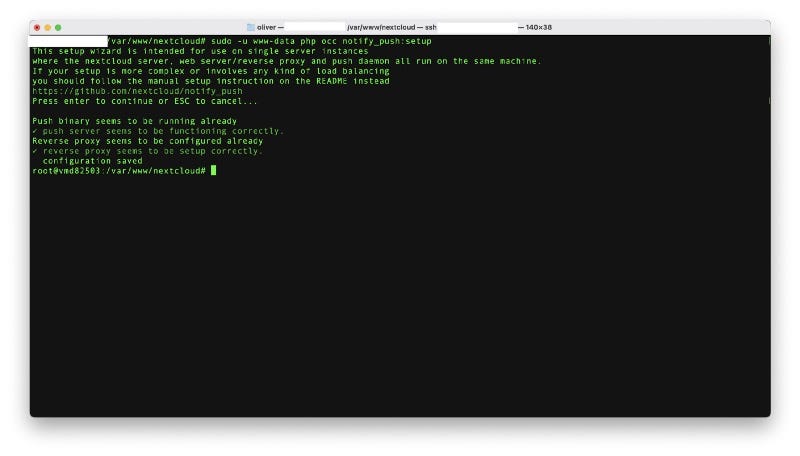The image size is (800, 456).
Task: Click the 'configuration saved' line
Action: pyautogui.click(x=92, y=161)
